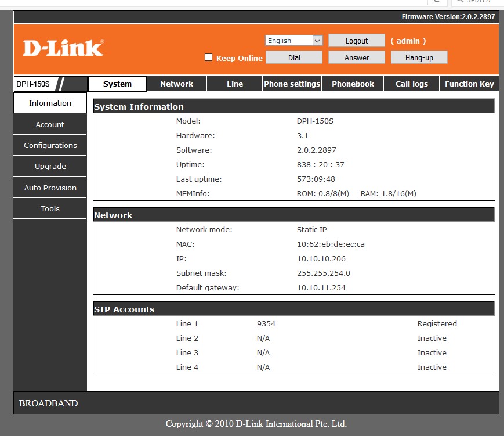
Task: Open the Line tab
Action: point(235,84)
